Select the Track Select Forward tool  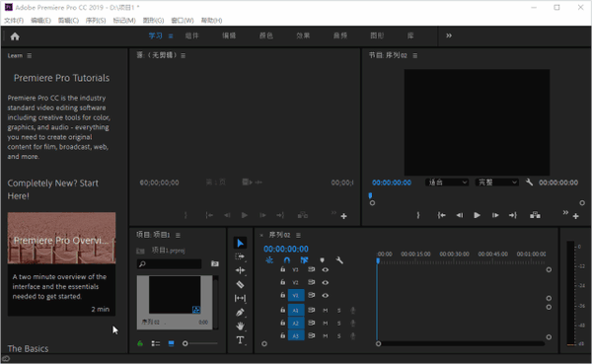240,256
